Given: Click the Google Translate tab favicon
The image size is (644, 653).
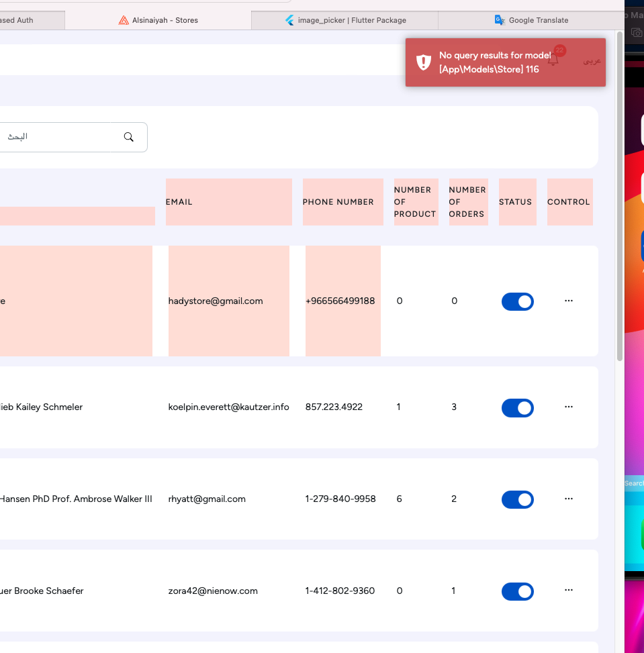Looking at the screenshot, I should 500,20.
